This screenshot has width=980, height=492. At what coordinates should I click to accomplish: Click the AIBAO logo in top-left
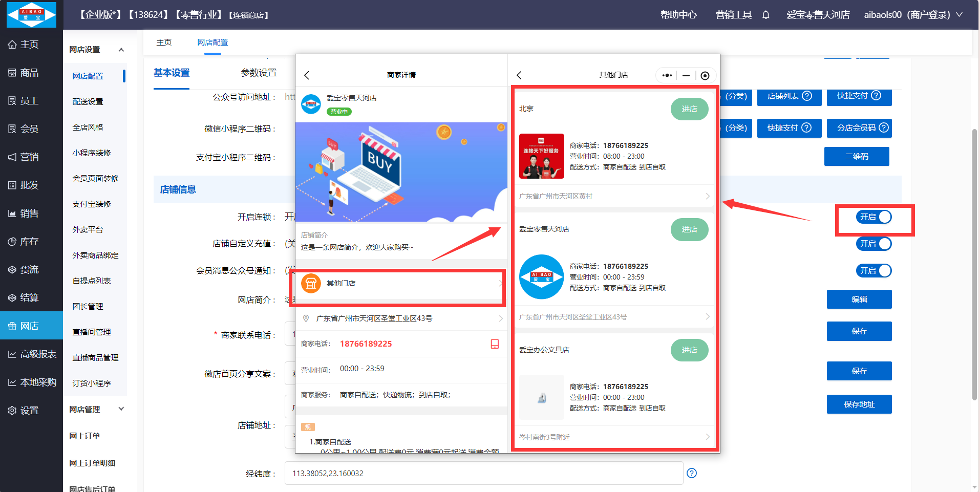[31, 15]
